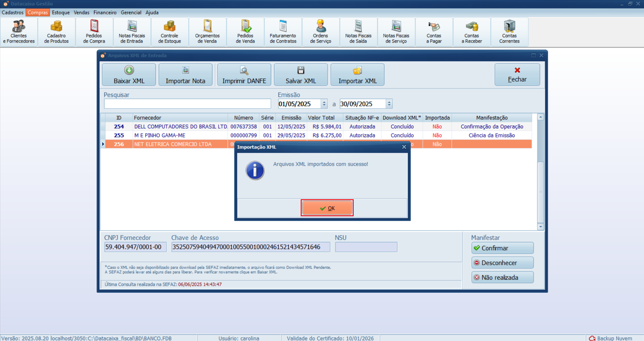Image resolution: width=644 pixels, height=341 pixels.
Task: Open Contas Correntes
Action: click(509, 32)
